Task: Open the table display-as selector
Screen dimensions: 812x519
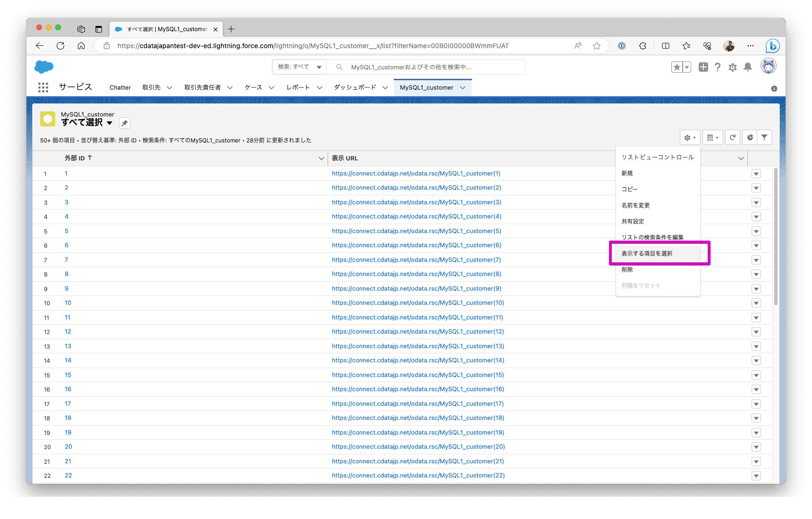Action: (x=712, y=138)
